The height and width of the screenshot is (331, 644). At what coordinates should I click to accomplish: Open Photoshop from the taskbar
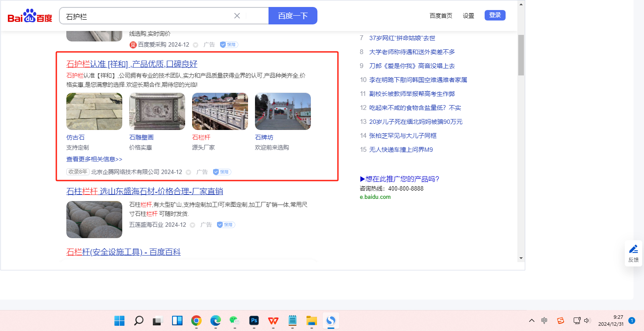[254, 321]
